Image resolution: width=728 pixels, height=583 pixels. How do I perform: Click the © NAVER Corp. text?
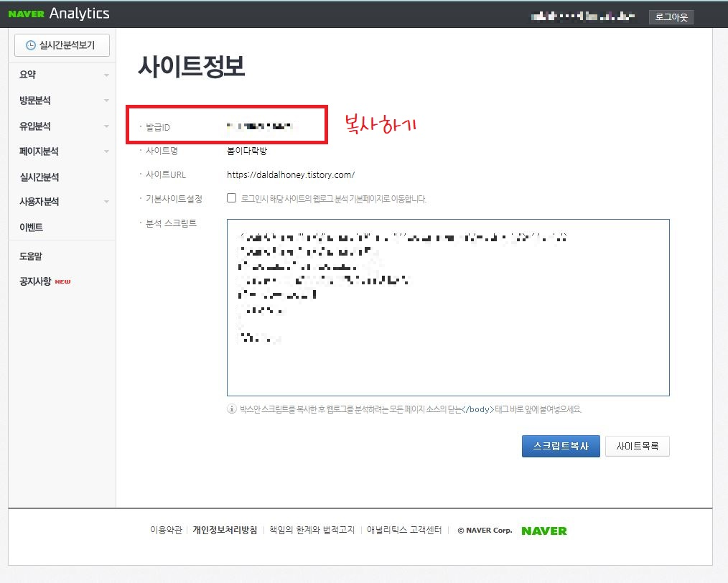(x=485, y=531)
